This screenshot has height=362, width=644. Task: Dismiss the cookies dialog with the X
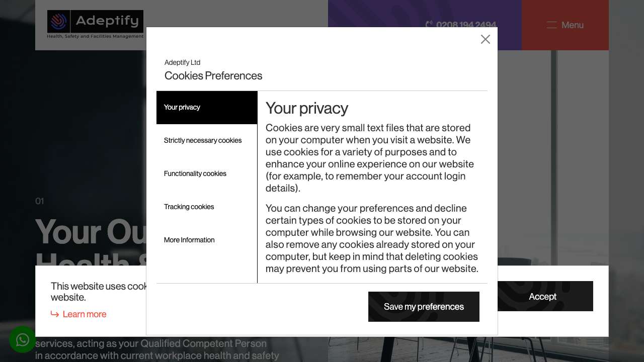coord(485,39)
